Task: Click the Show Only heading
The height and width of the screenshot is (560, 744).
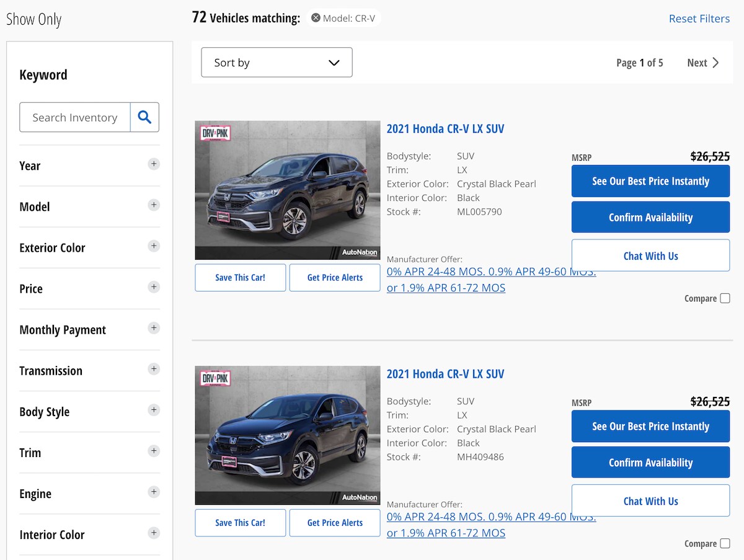Action: 34,19
